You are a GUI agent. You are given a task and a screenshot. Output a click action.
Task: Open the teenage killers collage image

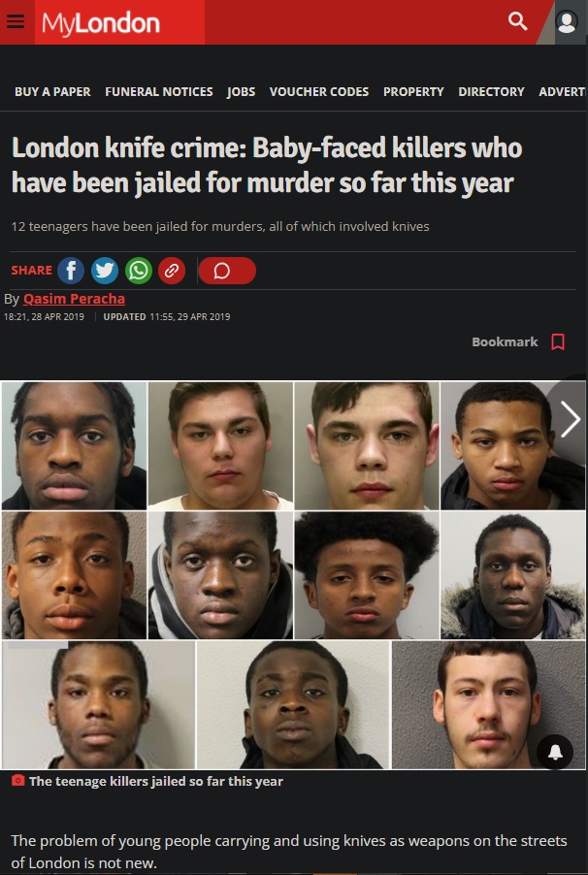[294, 575]
